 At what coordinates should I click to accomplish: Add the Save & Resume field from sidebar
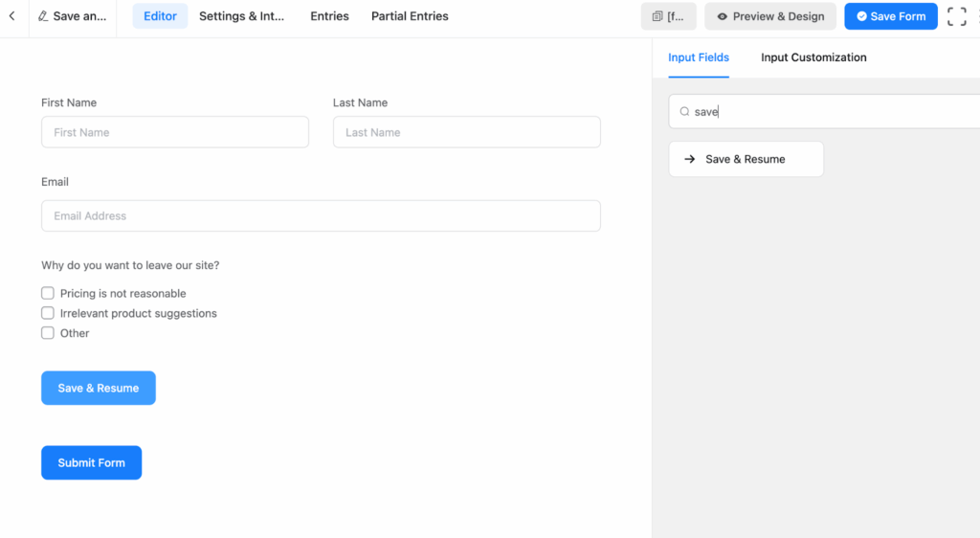pos(746,159)
